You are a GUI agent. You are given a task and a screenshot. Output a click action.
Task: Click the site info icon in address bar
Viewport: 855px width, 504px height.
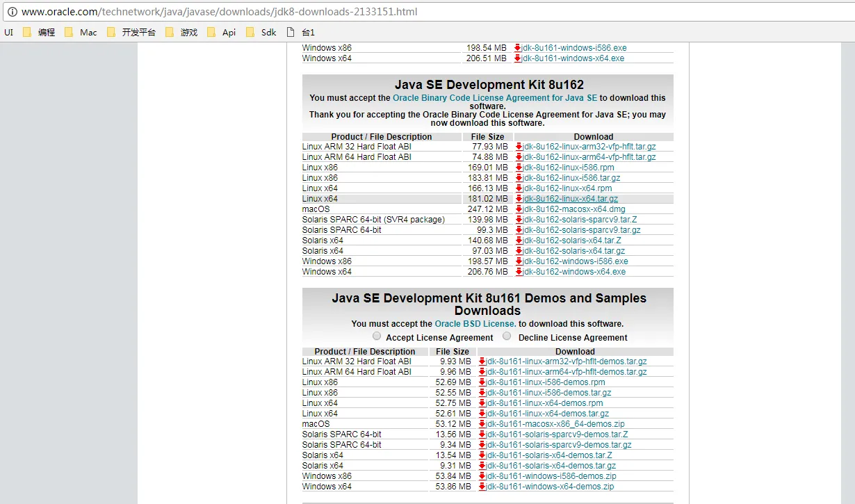click(x=12, y=12)
